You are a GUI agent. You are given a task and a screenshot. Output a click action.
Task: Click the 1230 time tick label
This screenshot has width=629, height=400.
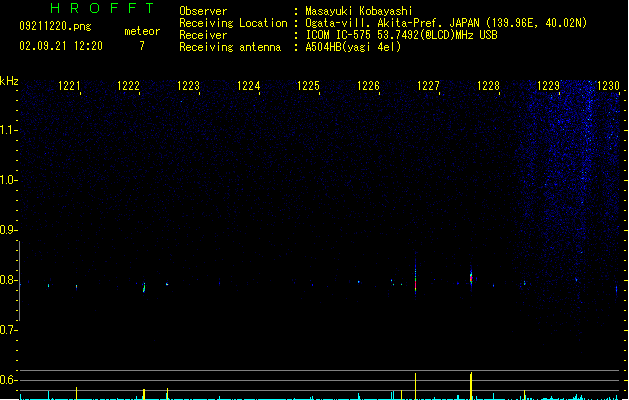point(608,86)
